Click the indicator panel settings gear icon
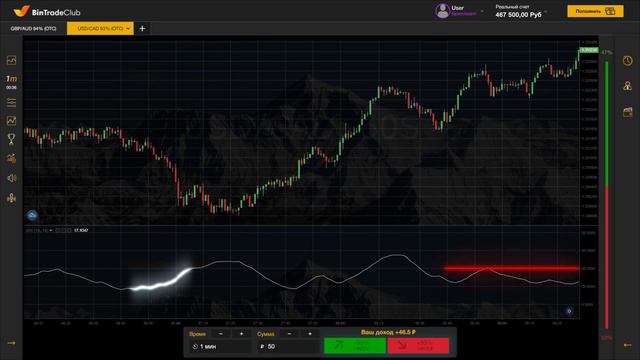Screen dimensions: 640x360 (x=569, y=311)
